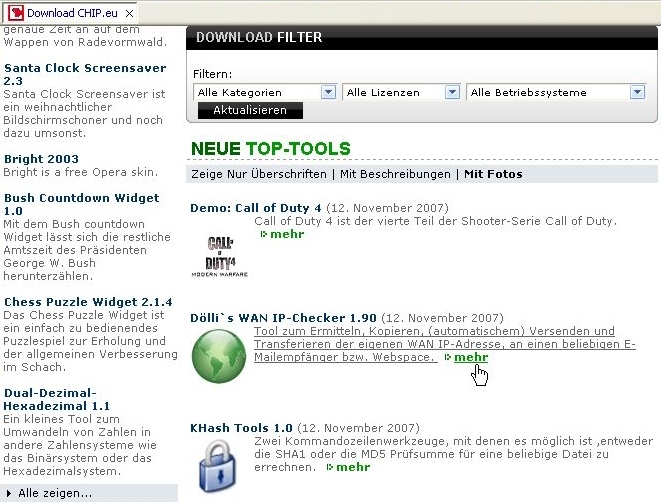Open the Alle Kategorien dropdown

pyautogui.click(x=265, y=92)
